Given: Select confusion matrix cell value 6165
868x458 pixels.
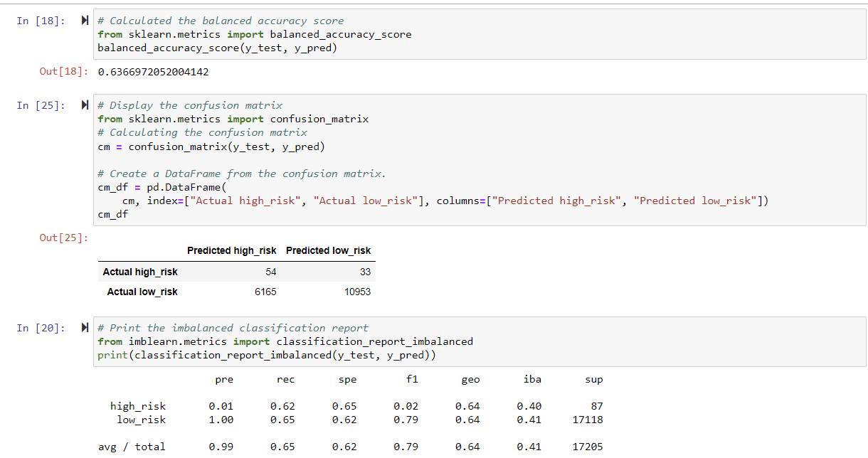Looking at the screenshot, I should [x=266, y=292].
